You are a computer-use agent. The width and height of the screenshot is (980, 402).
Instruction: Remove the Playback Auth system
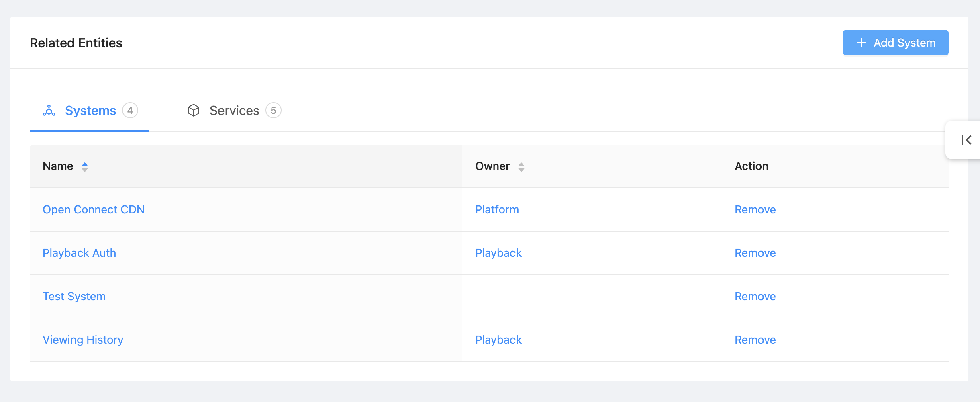tap(755, 253)
